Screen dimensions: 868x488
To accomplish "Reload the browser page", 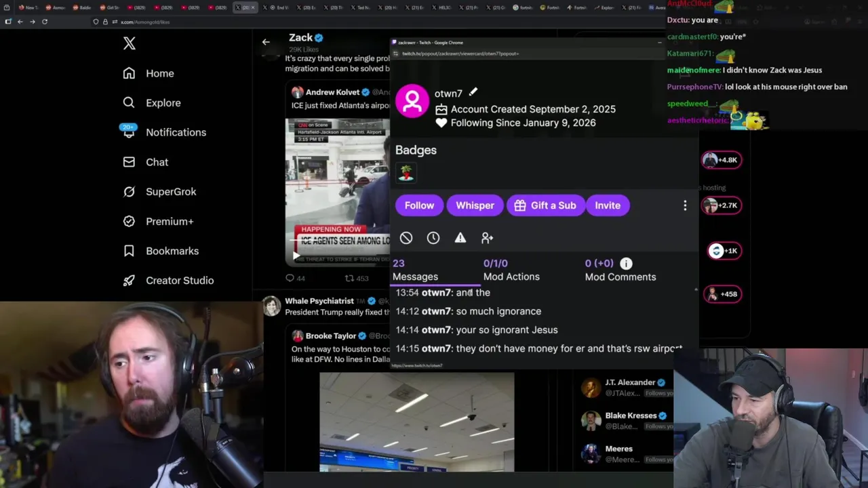I will (x=45, y=22).
